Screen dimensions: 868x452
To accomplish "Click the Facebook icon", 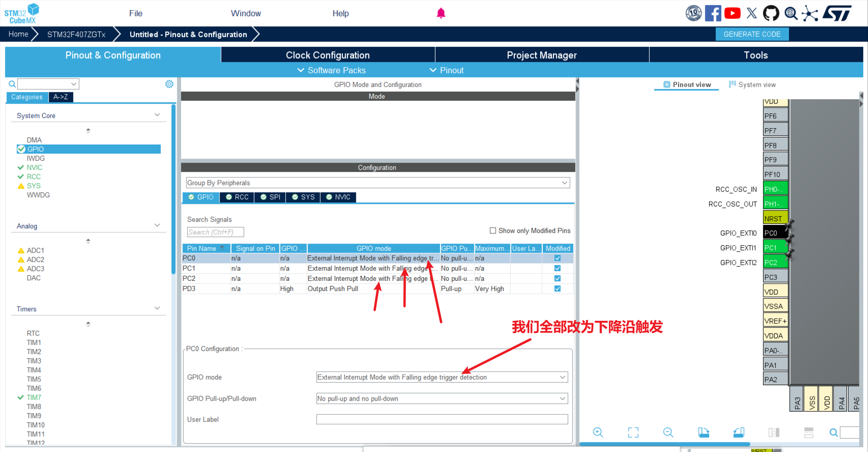I will click(x=713, y=13).
